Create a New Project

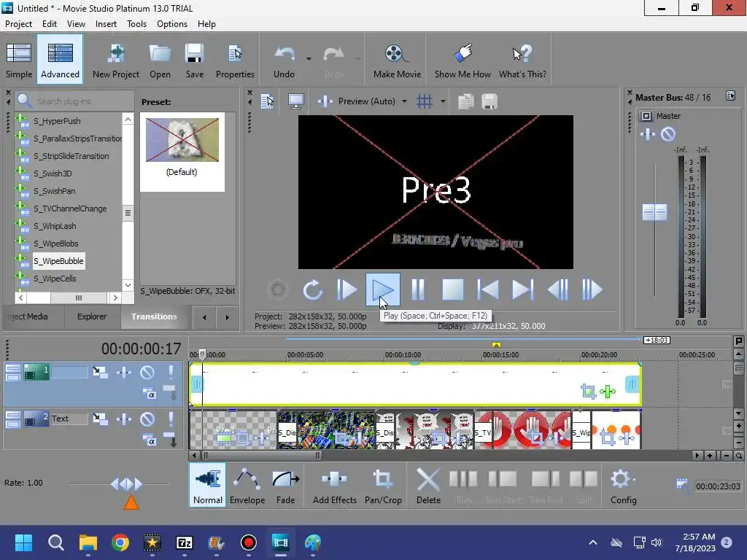pyautogui.click(x=116, y=60)
